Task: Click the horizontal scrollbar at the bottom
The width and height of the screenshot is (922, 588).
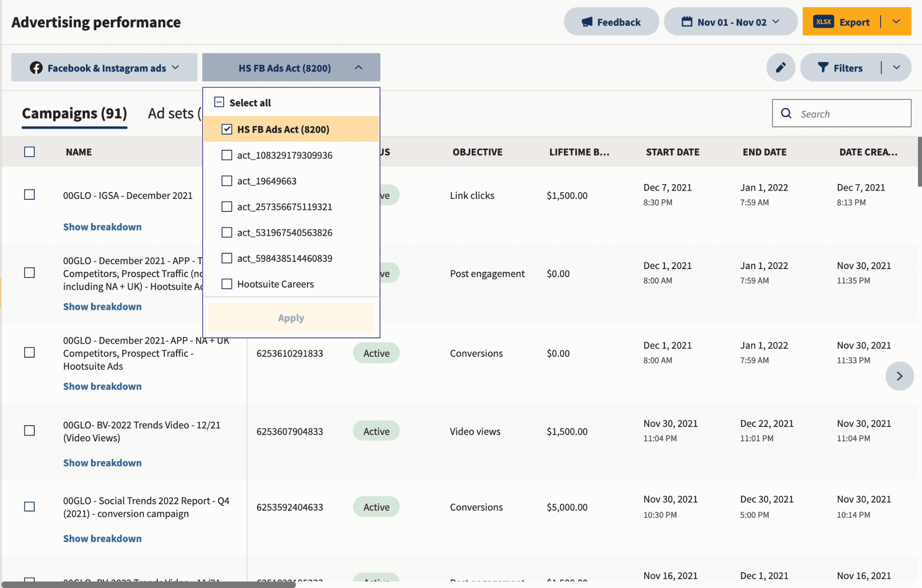Action: (149, 584)
